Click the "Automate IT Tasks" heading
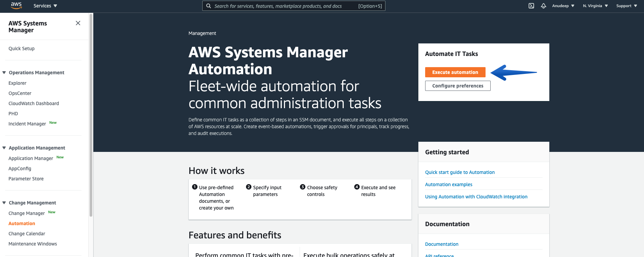 pyautogui.click(x=451, y=54)
